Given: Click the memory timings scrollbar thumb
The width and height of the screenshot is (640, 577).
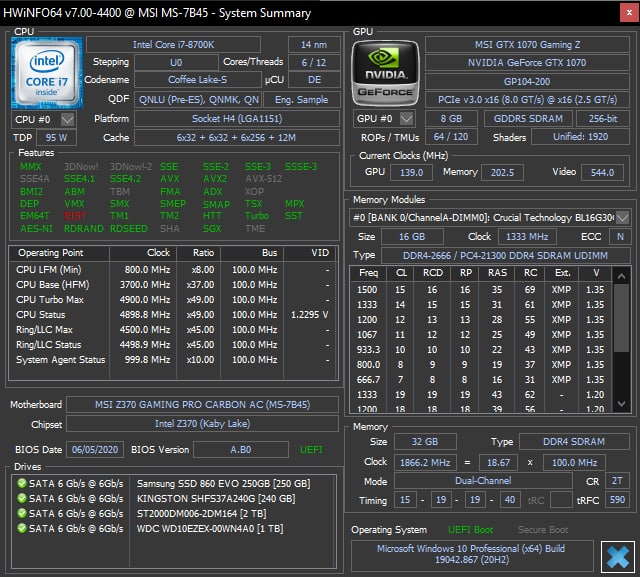Looking at the screenshot, I should click(621, 318).
